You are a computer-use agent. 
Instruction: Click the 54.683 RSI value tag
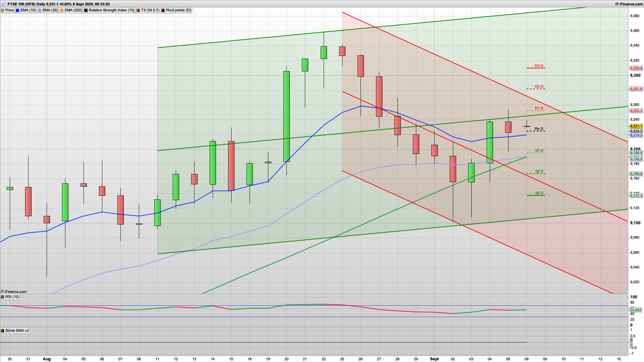[636, 310]
